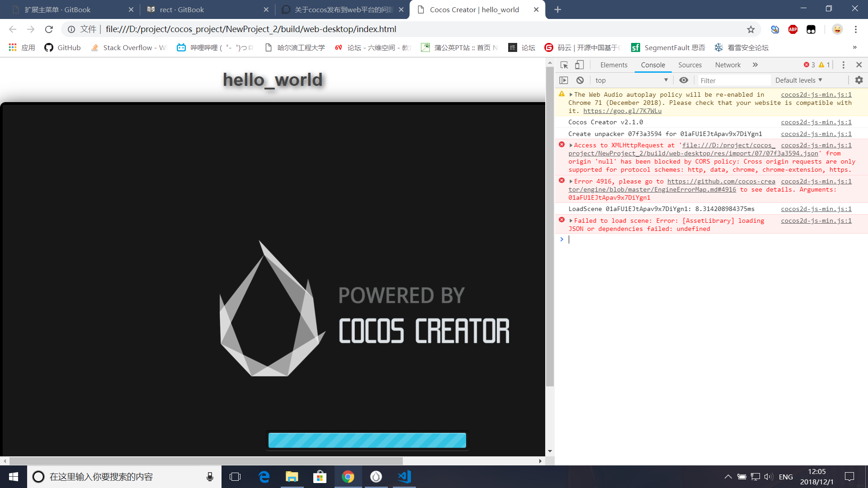
Task: Expand the CORS XMLHttpRequest error message
Action: point(571,145)
